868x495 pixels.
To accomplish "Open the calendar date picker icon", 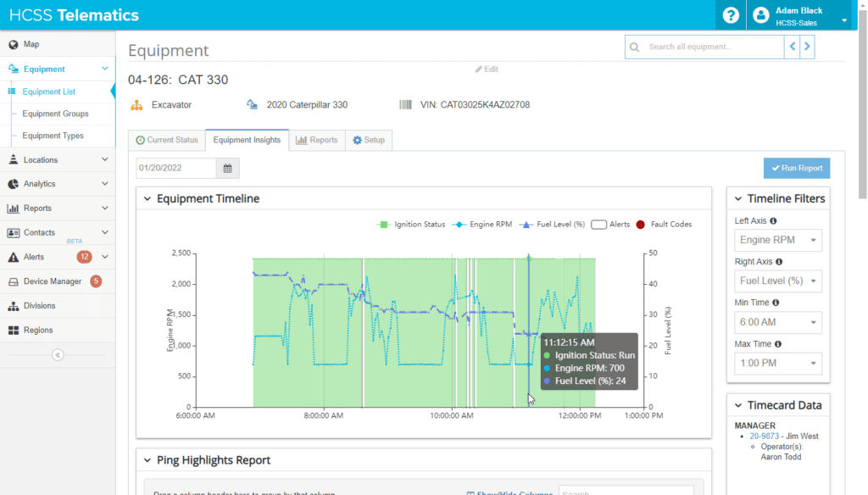I will point(227,168).
